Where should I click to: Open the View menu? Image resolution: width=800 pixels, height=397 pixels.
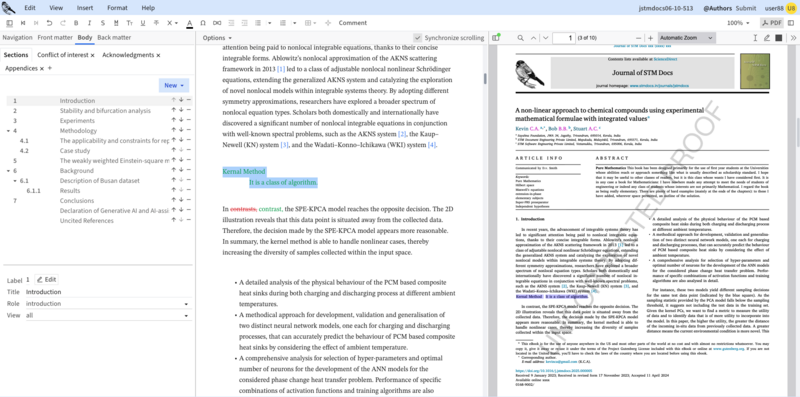coord(56,8)
